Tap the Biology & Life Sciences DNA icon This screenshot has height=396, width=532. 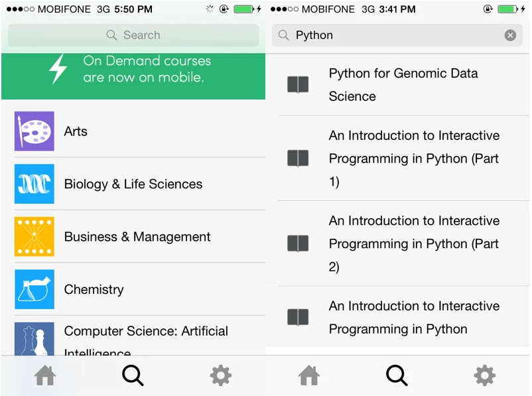coord(34,184)
